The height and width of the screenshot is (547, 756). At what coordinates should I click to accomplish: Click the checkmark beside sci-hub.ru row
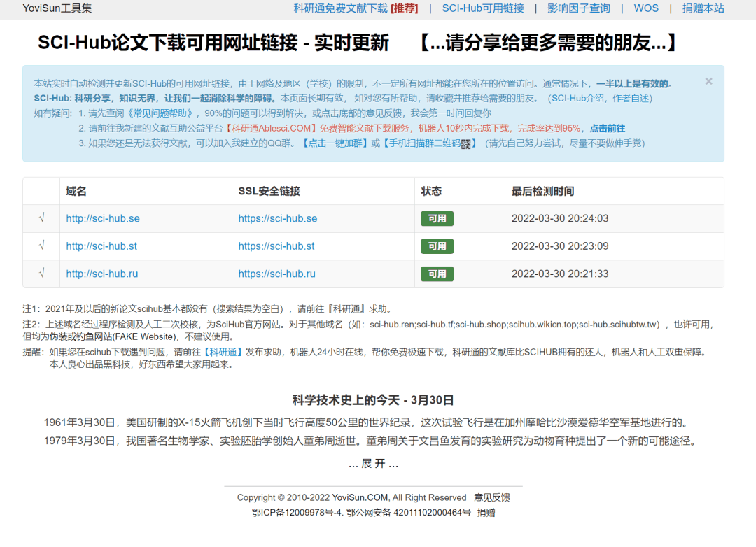[x=41, y=274]
